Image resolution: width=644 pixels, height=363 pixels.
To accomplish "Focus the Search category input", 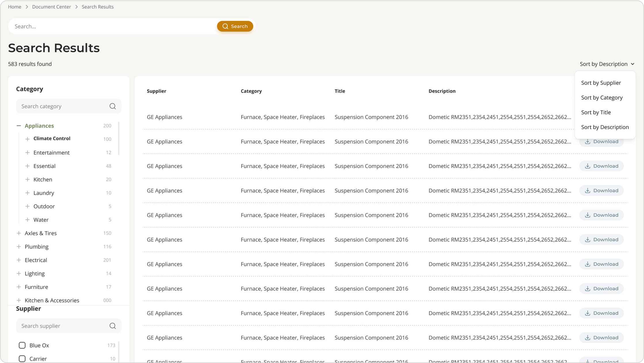I will coord(68,106).
